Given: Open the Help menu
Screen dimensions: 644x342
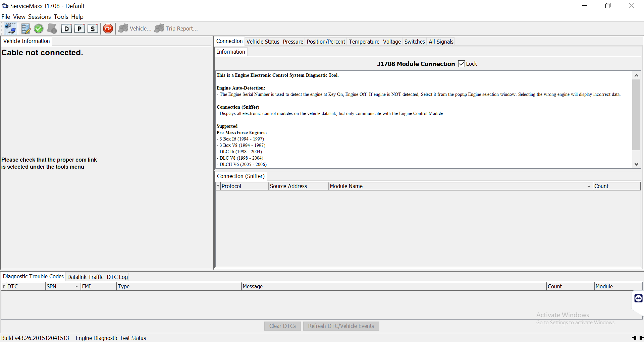Looking at the screenshot, I should [77, 17].
